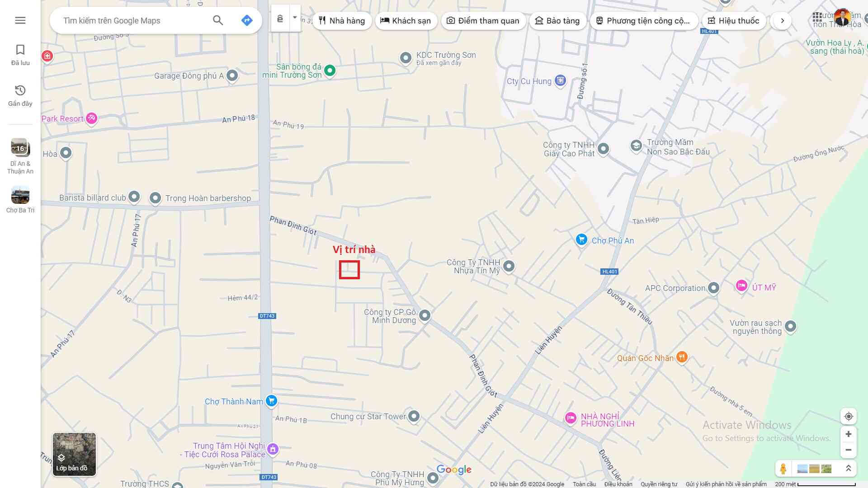Image resolution: width=868 pixels, height=488 pixels.
Task: Select the Nhà hàng category chip
Action: 342,21
